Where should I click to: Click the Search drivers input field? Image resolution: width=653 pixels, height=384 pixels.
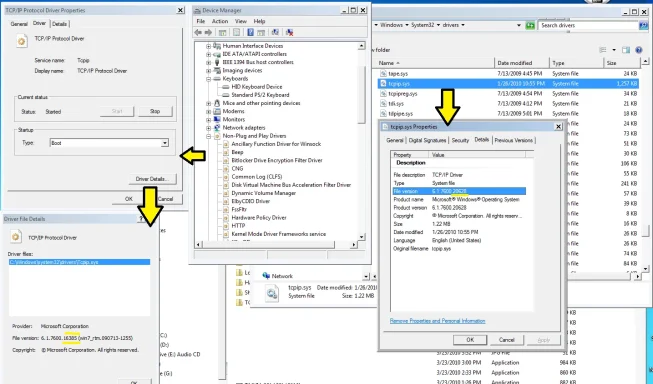click(x=588, y=25)
